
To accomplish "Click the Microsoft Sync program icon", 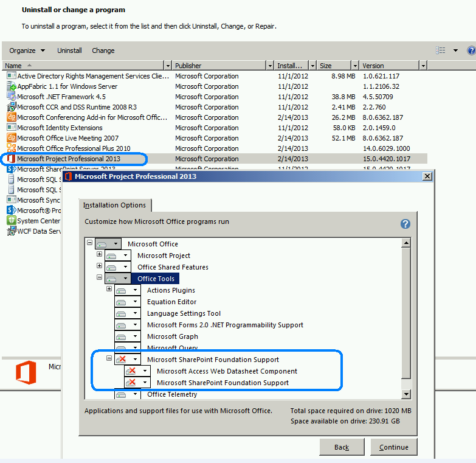I will click(11, 200).
